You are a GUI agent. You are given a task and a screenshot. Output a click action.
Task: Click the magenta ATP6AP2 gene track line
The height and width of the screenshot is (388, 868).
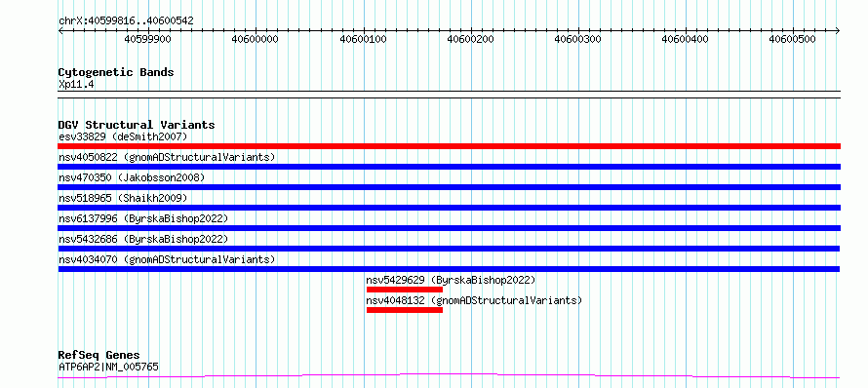449,376
